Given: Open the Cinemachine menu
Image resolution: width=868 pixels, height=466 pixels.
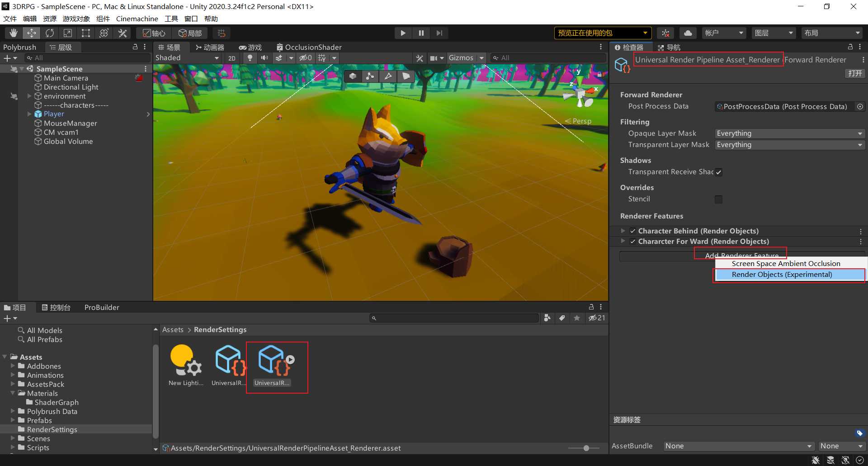Looking at the screenshot, I should (x=137, y=19).
